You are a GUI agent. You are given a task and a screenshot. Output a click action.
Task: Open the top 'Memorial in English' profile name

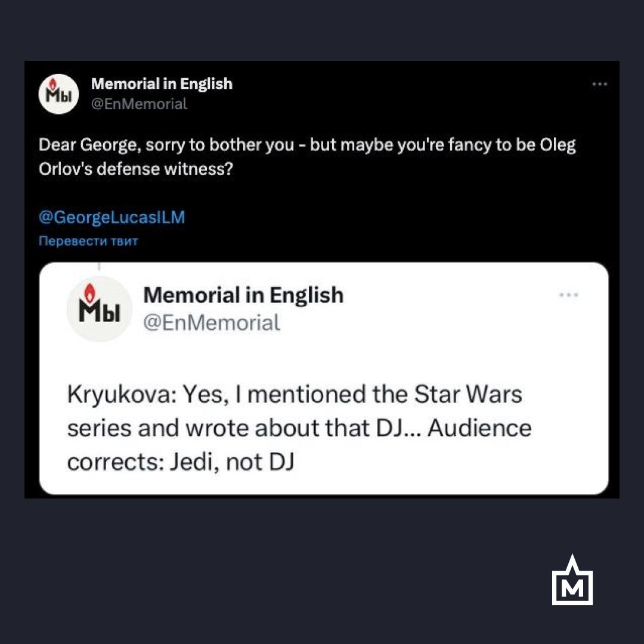click(162, 84)
